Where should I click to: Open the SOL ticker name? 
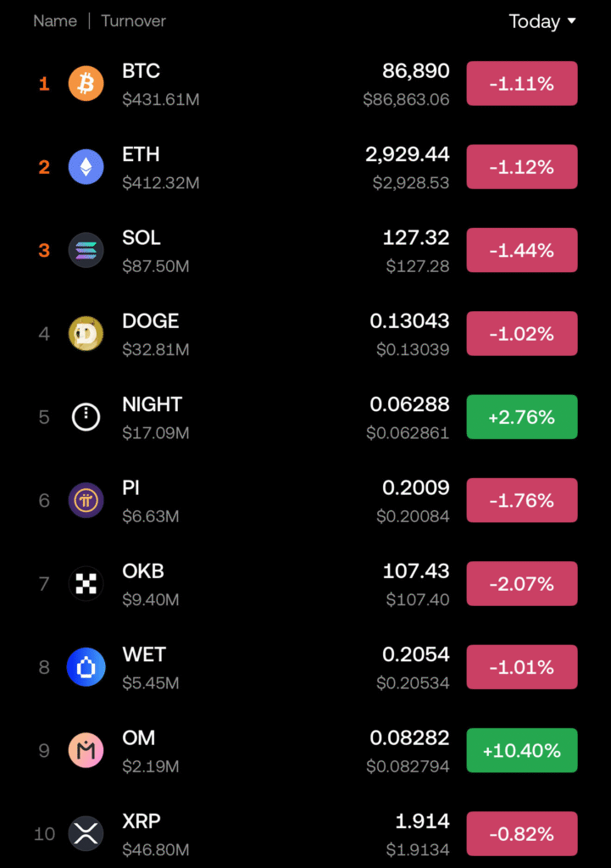pos(142,237)
